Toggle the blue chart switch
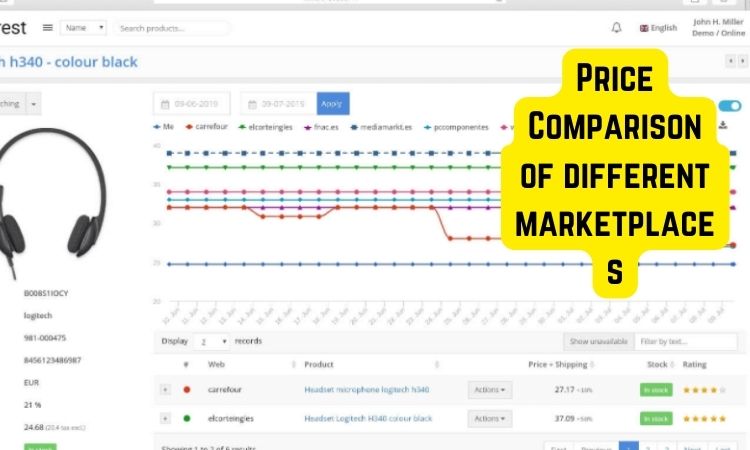The width and height of the screenshot is (750, 450). pos(729,106)
